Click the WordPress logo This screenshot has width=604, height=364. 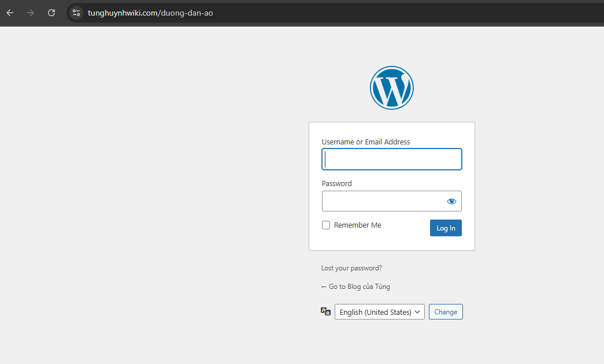pyautogui.click(x=391, y=88)
